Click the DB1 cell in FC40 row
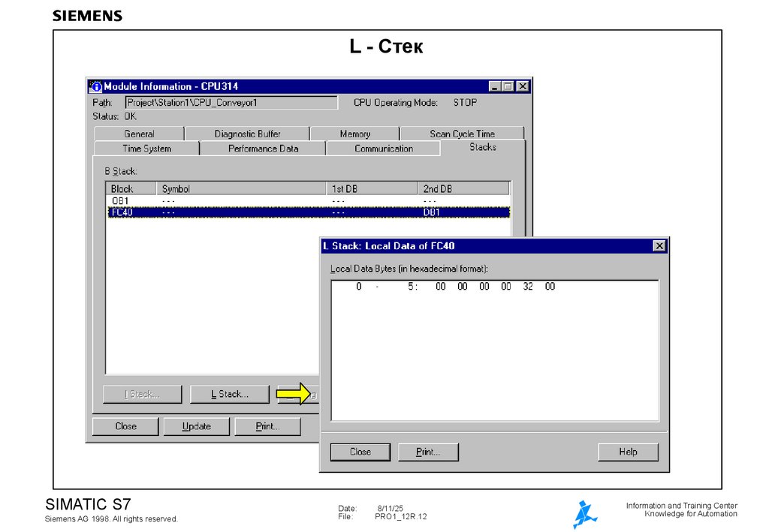Image resolution: width=769 pixels, height=532 pixels. tap(432, 212)
